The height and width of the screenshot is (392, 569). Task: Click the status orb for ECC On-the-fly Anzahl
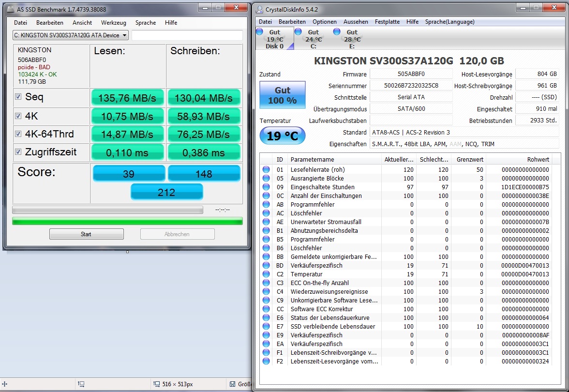tap(266, 283)
